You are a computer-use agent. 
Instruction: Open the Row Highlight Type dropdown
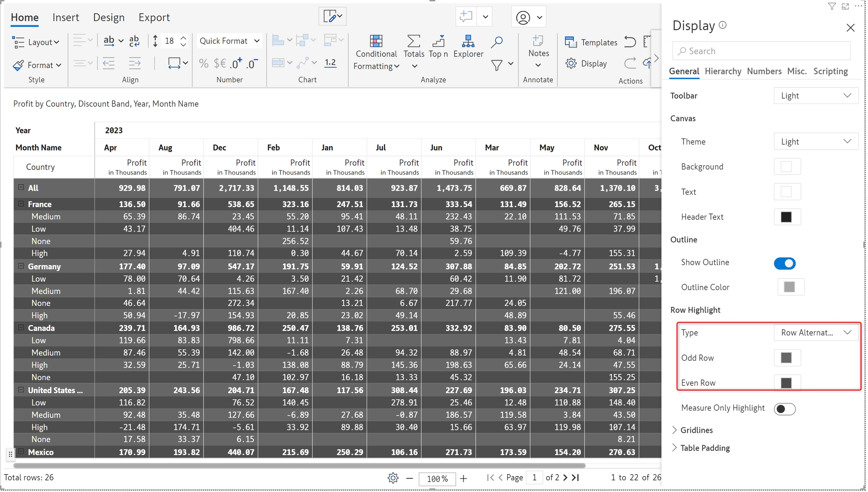coord(816,333)
